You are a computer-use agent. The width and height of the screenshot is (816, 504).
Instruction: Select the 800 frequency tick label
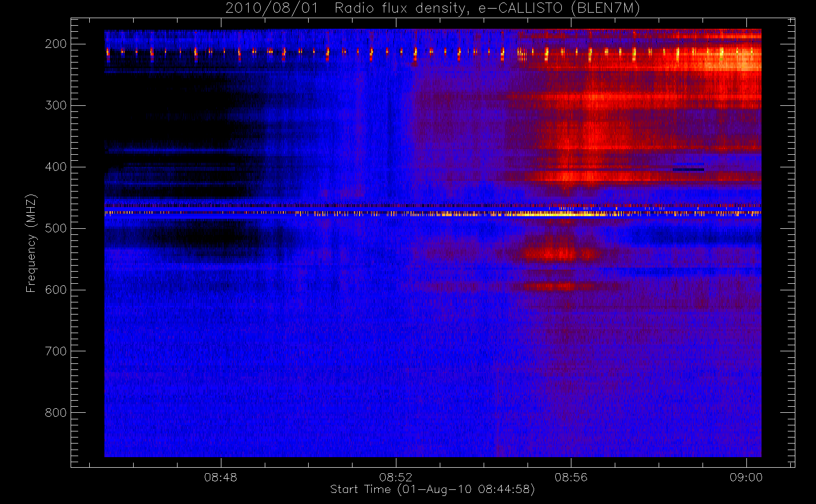pyautogui.click(x=55, y=413)
